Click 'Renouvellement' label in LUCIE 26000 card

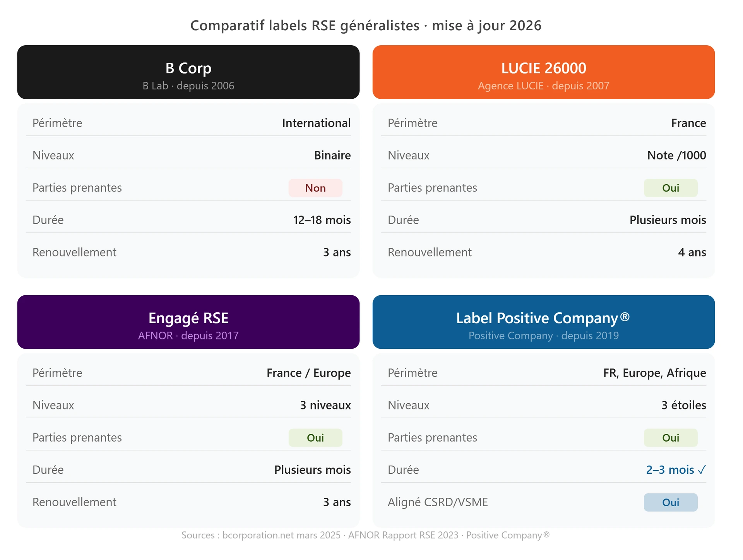coord(430,252)
